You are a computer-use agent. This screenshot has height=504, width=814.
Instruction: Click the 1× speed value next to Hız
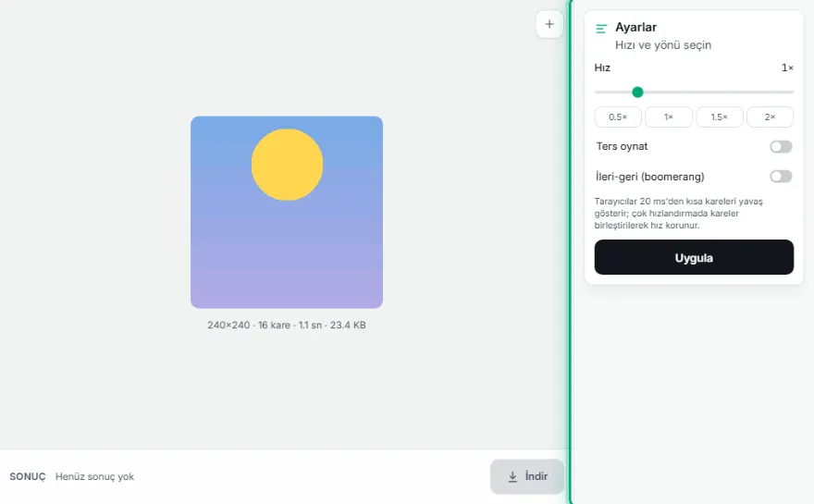tap(787, 68)
